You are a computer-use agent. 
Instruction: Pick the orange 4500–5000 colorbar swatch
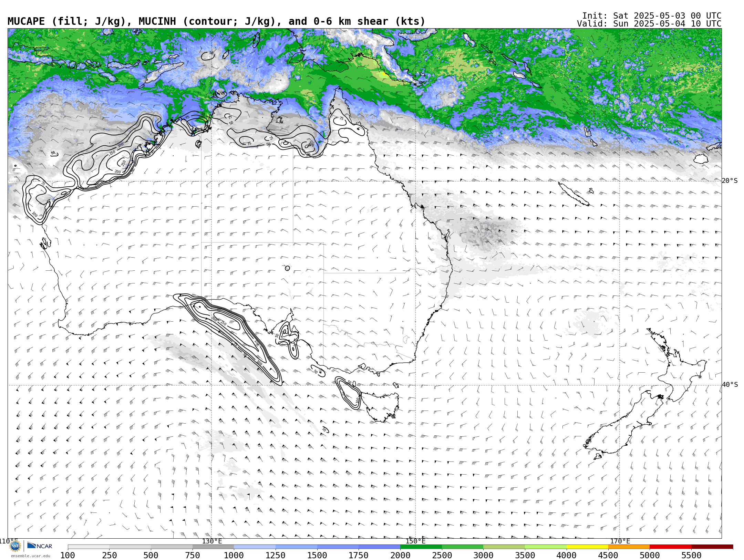(629, 547)
